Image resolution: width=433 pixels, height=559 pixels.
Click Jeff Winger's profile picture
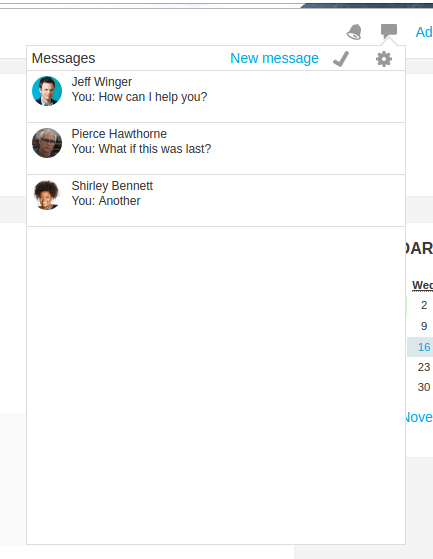click(x=47, y=91)
